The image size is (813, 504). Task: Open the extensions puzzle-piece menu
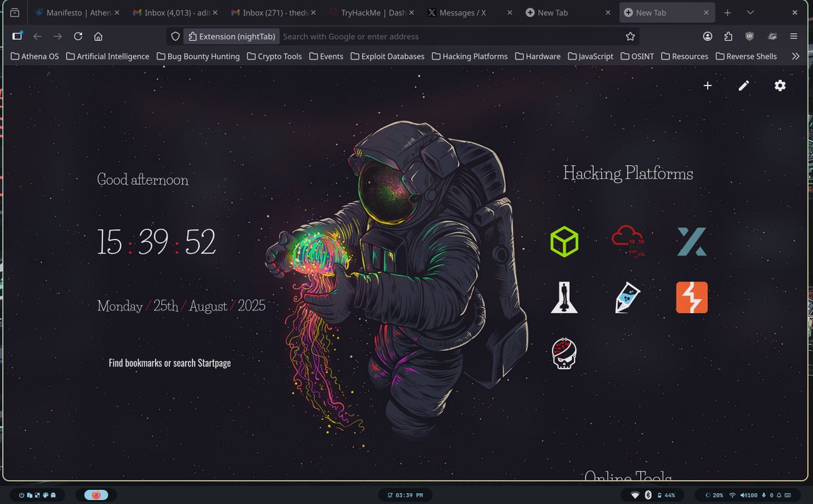coord(728,37)
